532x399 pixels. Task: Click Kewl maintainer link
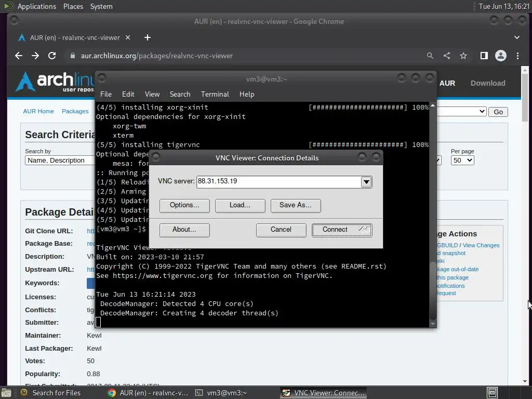(x=94, y=336)
